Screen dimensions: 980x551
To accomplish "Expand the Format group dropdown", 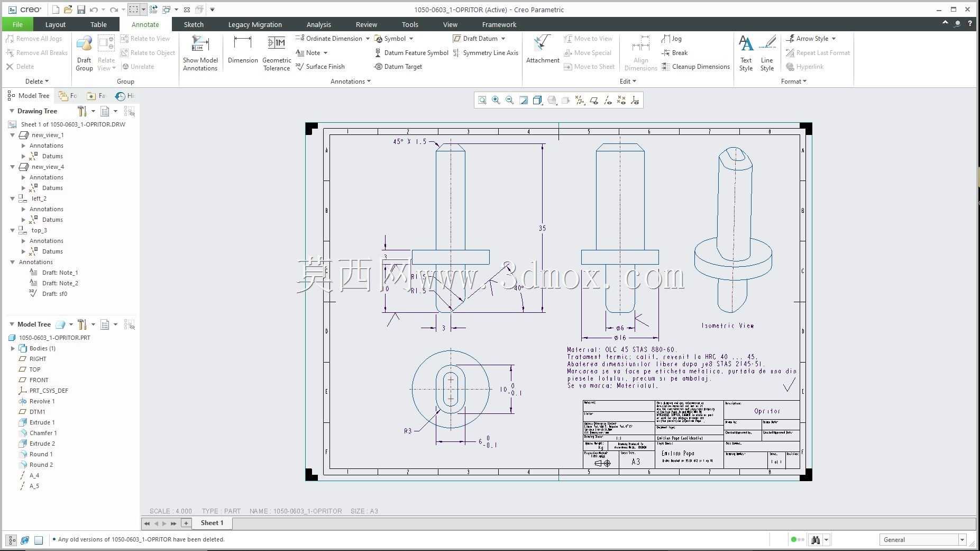I will tap(793, 82).
